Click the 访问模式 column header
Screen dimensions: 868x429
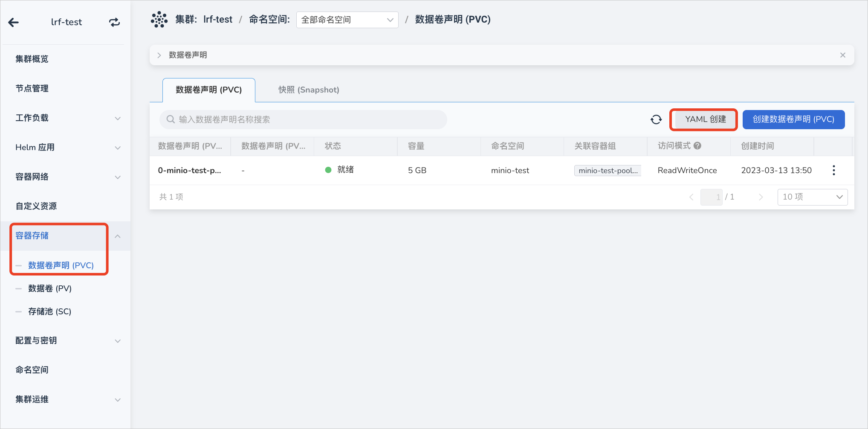point(674,146)
